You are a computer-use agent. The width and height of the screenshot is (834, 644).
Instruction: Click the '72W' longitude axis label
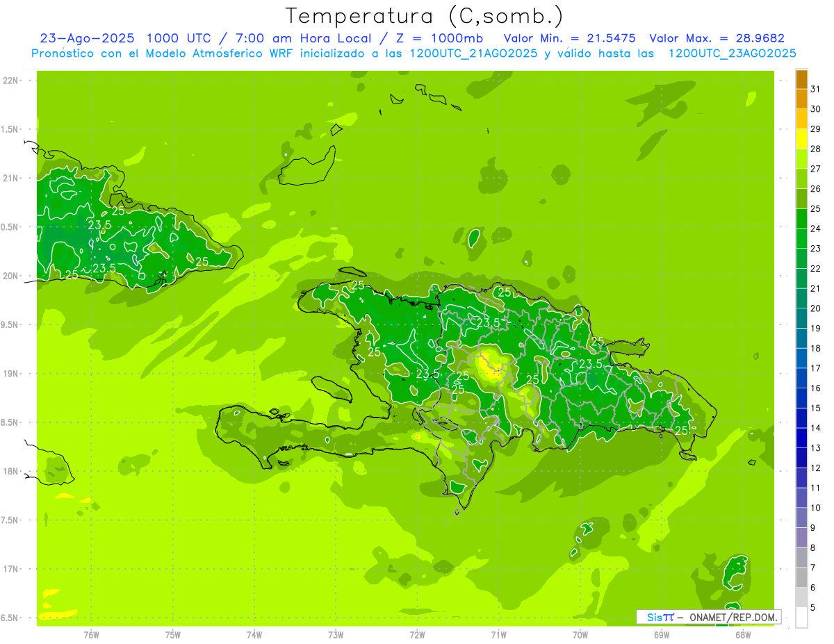coord(417,634)
